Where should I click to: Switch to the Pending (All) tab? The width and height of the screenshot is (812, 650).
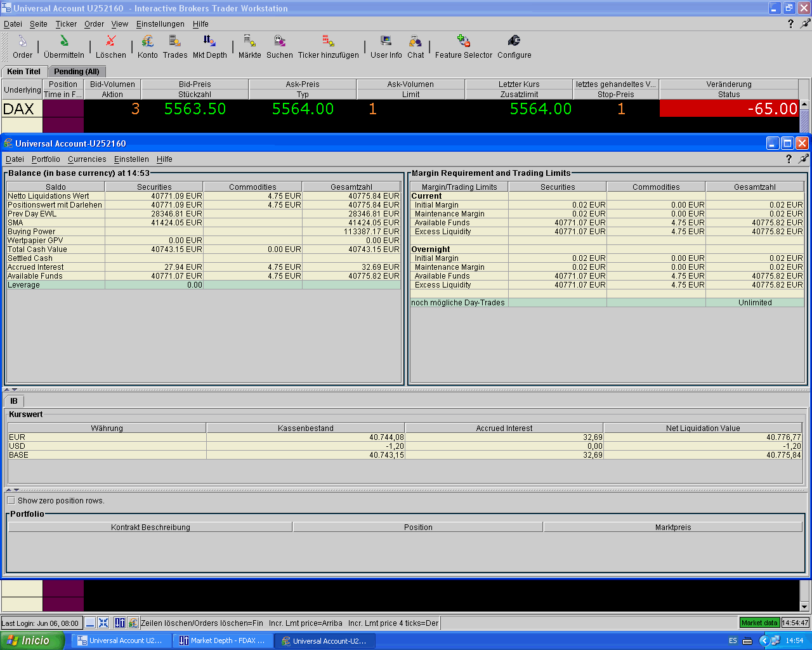tap(76, 72)
